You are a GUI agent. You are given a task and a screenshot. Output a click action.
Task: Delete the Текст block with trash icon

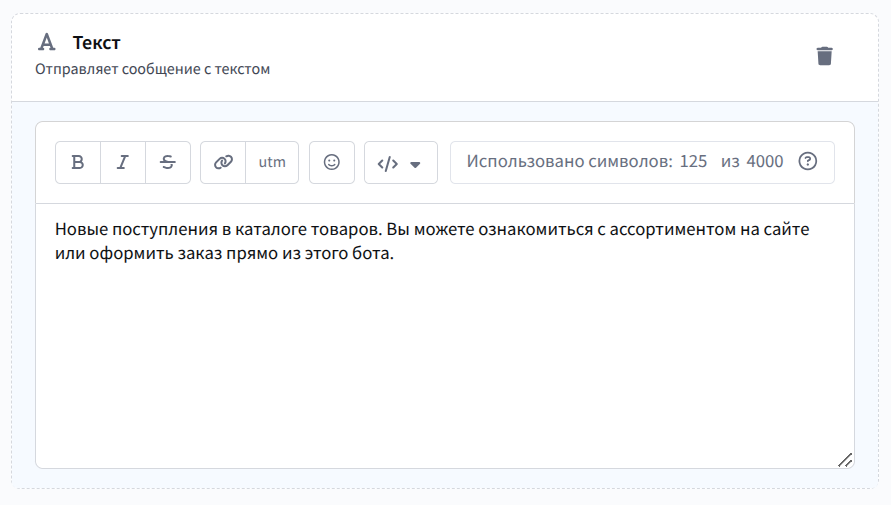pyautogui.click(x=824, y=56)
